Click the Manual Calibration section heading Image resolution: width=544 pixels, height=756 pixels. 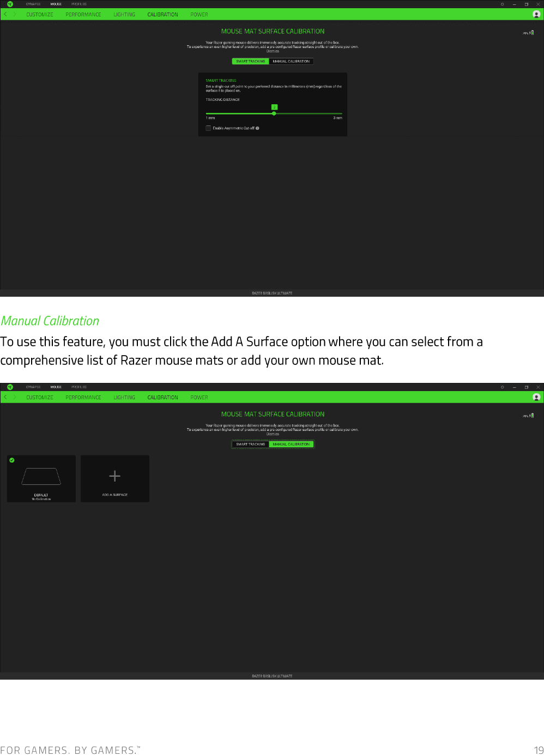tap(50, 321)
